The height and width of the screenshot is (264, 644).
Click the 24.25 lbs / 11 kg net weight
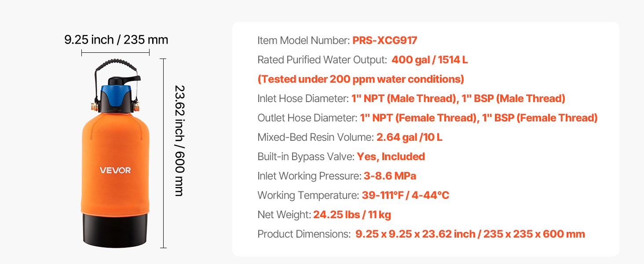pyautogui.click(x=352, y=215)
